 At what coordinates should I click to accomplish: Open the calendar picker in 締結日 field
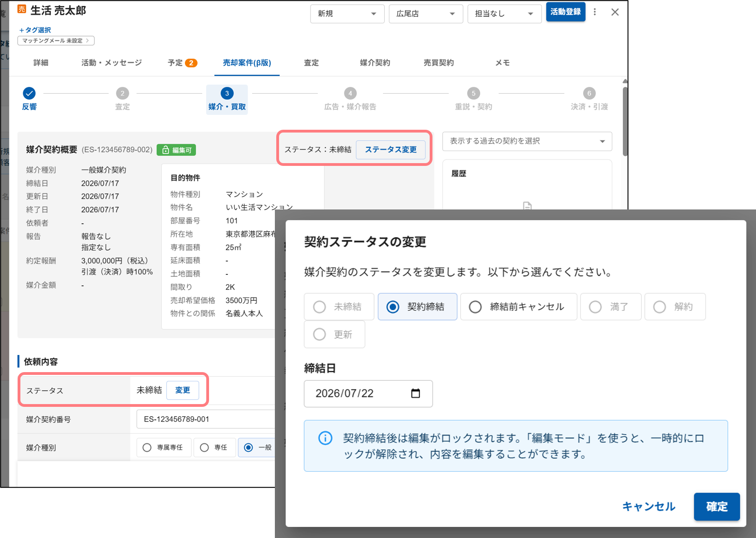coord(416,393)
